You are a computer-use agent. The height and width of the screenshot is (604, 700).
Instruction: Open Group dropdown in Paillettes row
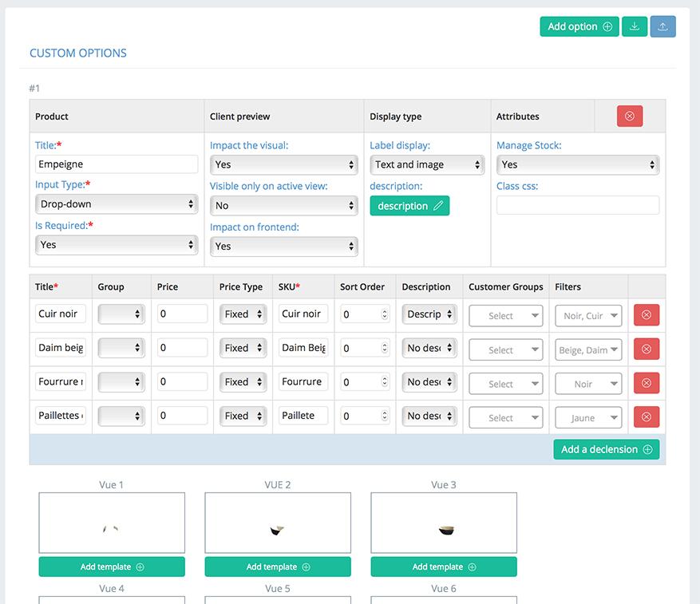121,416
